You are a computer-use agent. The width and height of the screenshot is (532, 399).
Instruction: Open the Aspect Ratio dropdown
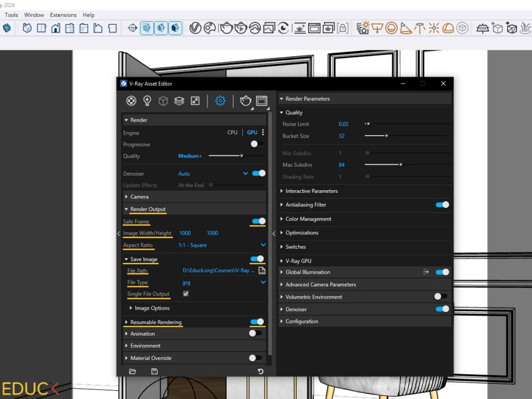pos(263,245)
